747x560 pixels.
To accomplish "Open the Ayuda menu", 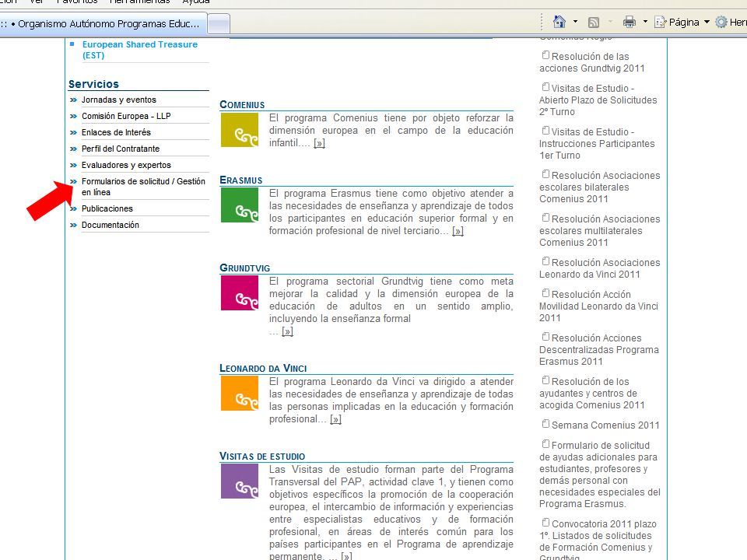I will coord(196,2).
